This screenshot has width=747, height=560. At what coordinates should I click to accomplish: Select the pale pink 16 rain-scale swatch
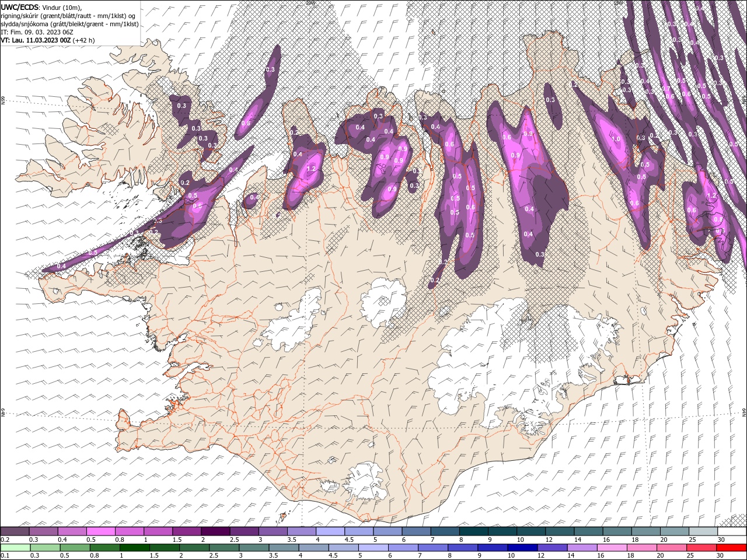point(613,548)
